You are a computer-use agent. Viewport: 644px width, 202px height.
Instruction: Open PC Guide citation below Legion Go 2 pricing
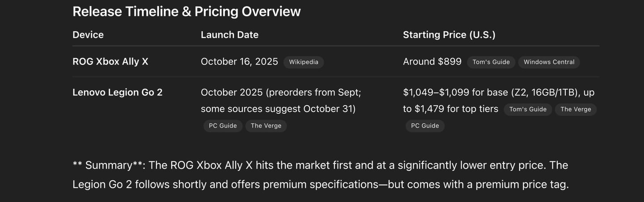425,126
